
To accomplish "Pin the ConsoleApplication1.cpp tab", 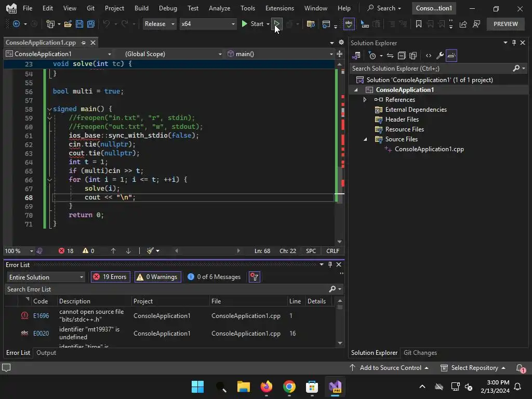I will [x=84, y=43].
